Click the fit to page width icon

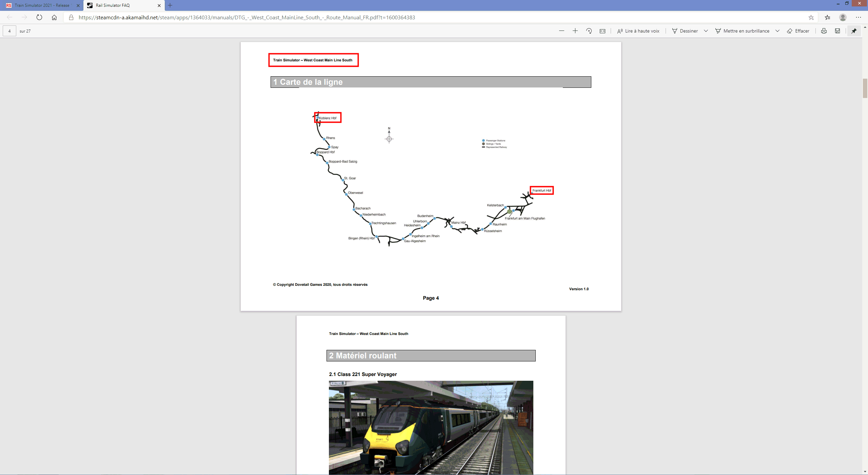(x=603, y=31)
